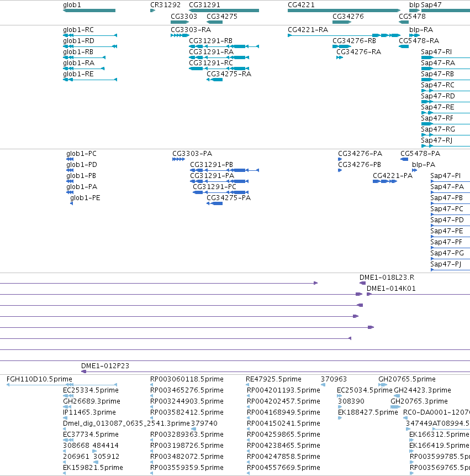This screenshot has width=470, height=476.
Task: Click the DME1-012P23 clone label
Action: point(105,366)
